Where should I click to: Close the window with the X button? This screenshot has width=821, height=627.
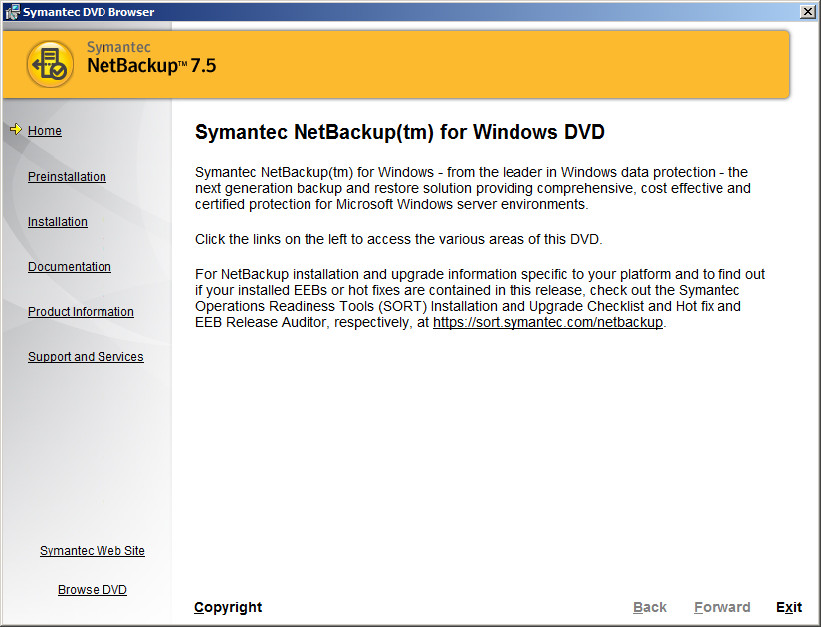click(x=806, y=11)
